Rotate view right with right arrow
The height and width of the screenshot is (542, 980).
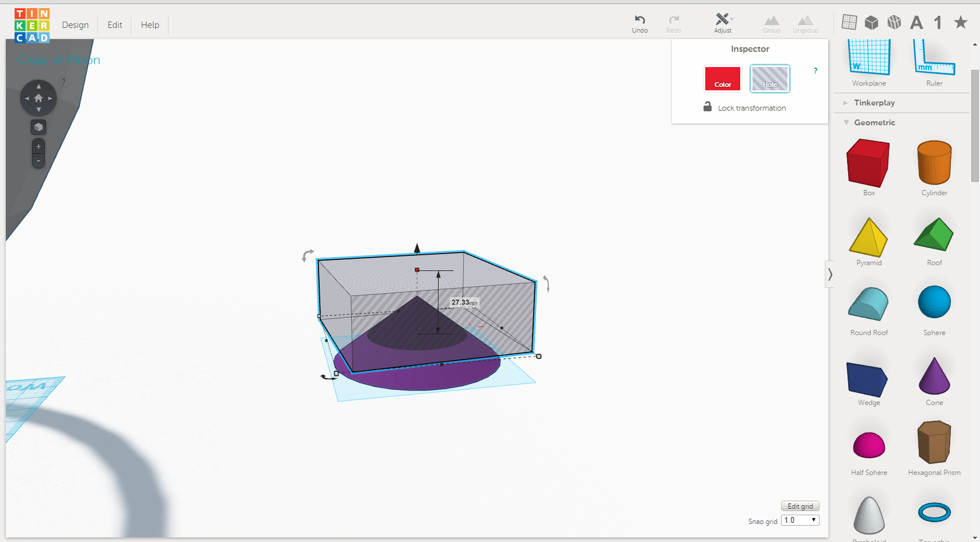pyautogui.click(x=50, y=98)
